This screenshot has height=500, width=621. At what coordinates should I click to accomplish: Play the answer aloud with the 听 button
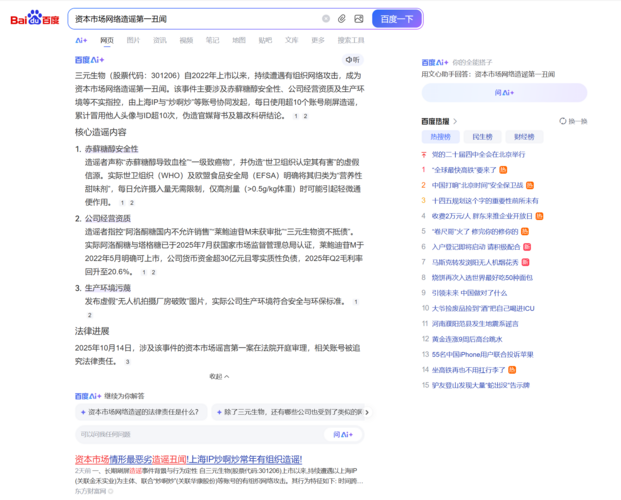point(352,60)
